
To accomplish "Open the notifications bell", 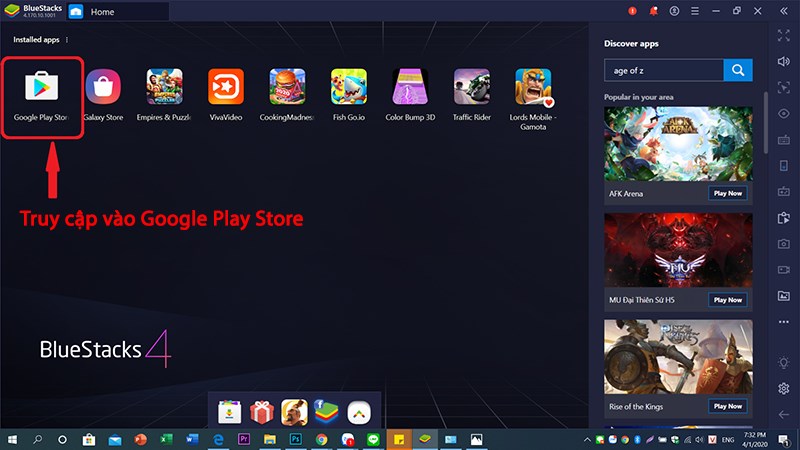I will click(653, 11).
